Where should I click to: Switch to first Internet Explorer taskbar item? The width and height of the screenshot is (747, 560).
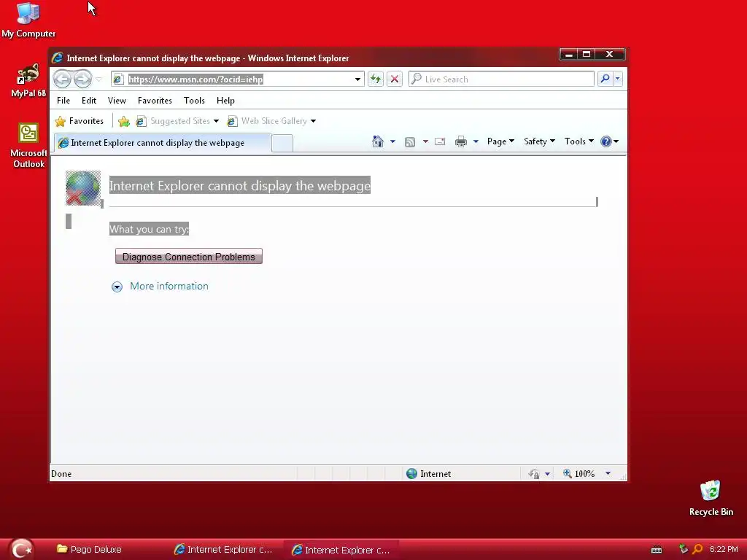[x=224, y=550]
